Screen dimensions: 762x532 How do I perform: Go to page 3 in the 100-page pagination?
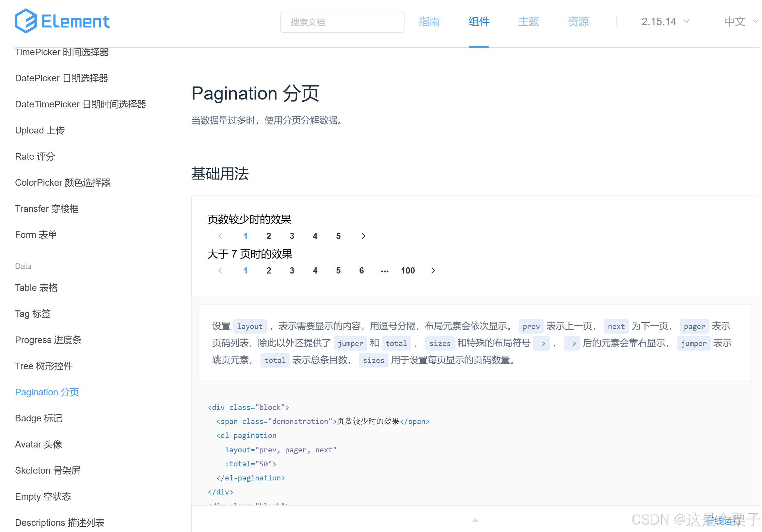(x=292, y=271)
